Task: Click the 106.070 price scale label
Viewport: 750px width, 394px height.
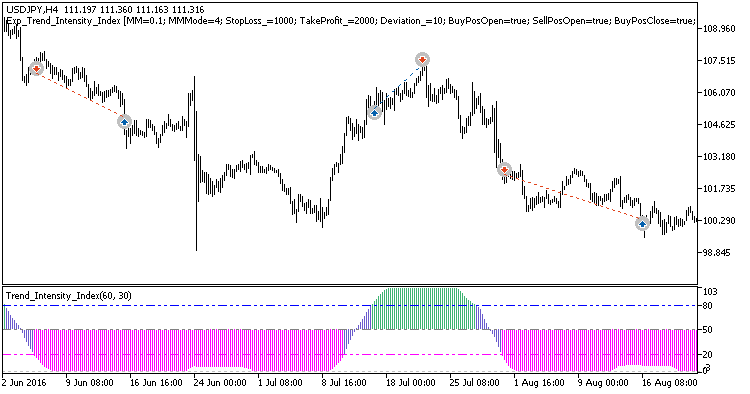Action: [x=719, y=93]
